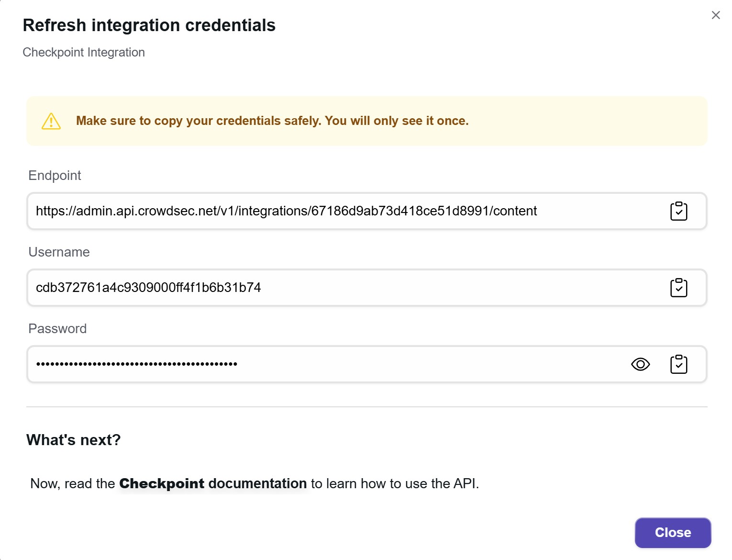The image size is (732, 560).
Task: Click the Checkpoint Integration subtitle
Action: coord(84,52)
